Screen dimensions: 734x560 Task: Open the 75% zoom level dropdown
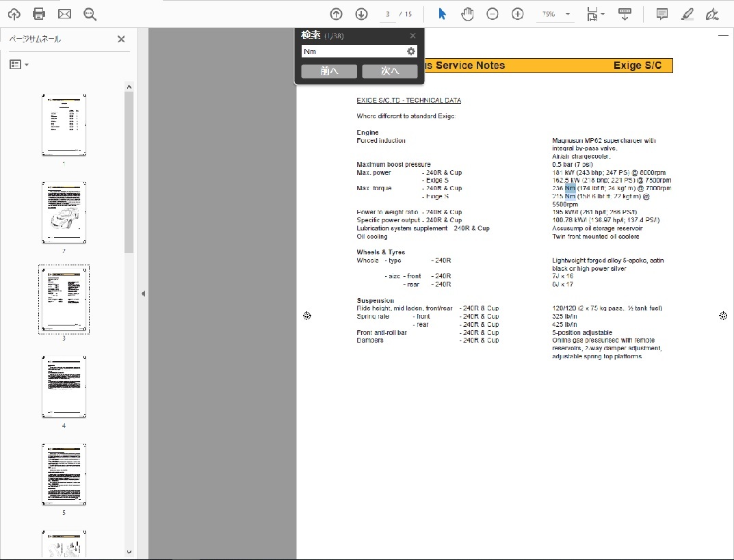tap(555, 14)
